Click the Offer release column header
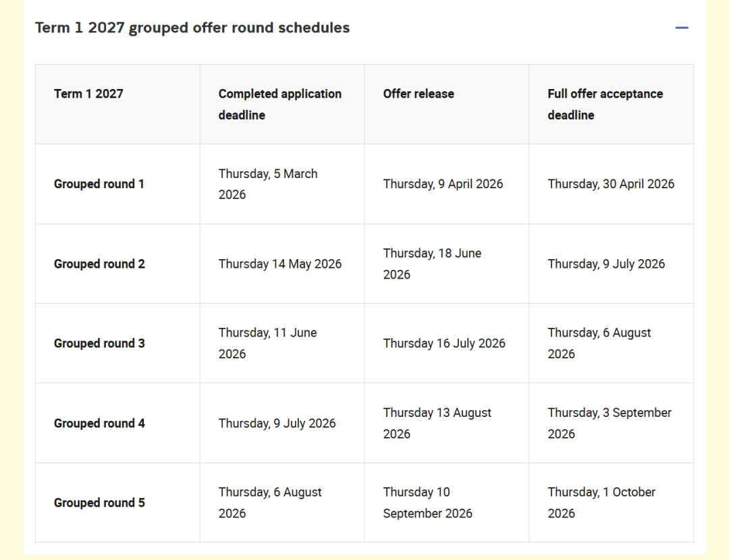Viewport: 729px width, 560px height. click(x=418, y=94)
